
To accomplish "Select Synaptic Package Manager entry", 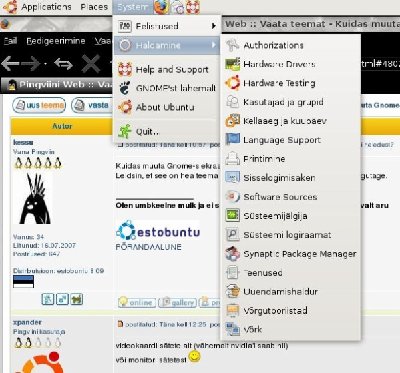I will pos(291,254).
